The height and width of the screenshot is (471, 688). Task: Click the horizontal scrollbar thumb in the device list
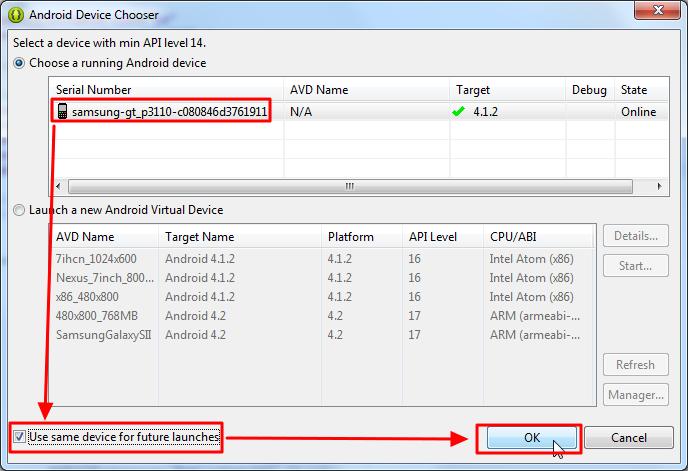pos(350,186)
